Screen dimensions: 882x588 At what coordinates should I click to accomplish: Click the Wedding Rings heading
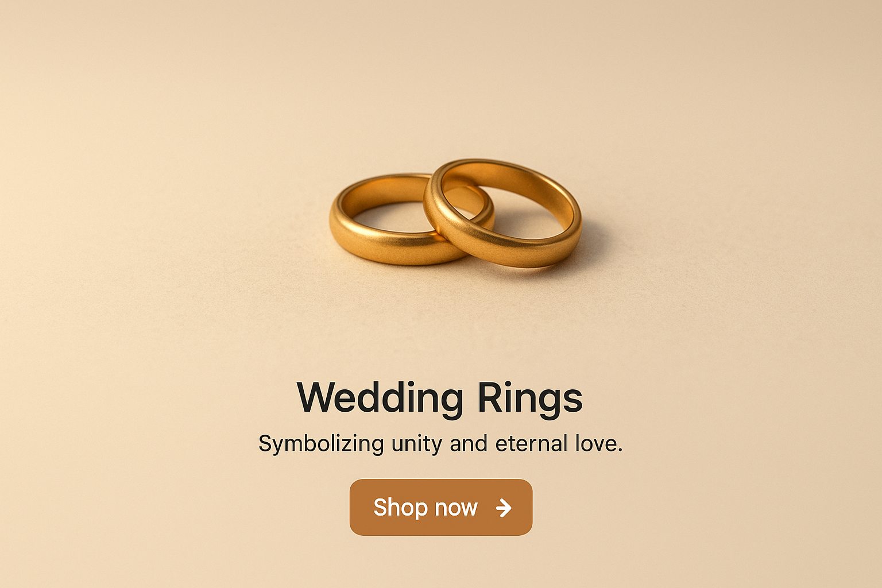point(440,398)
